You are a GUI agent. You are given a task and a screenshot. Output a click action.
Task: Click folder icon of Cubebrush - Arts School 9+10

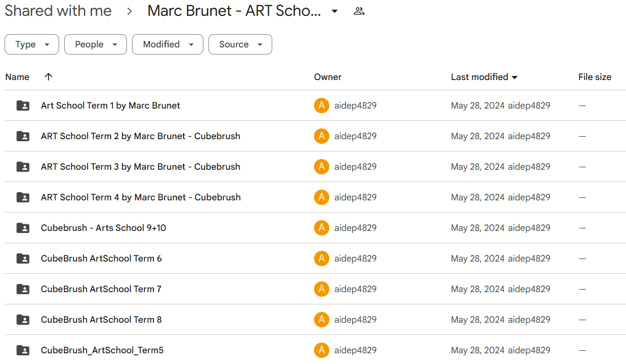coord(23,228)
